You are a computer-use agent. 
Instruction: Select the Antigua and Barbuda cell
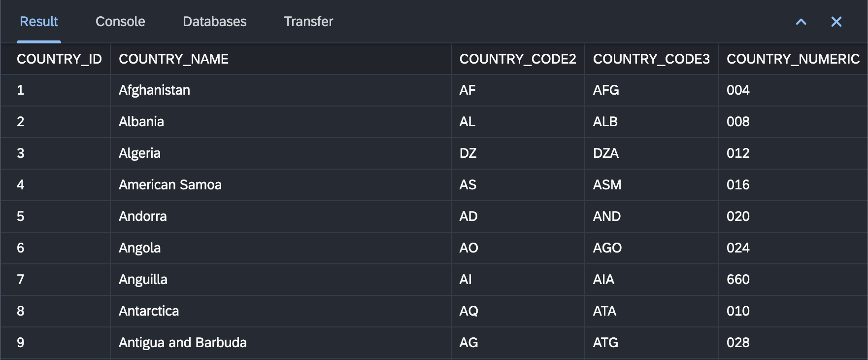281,343
